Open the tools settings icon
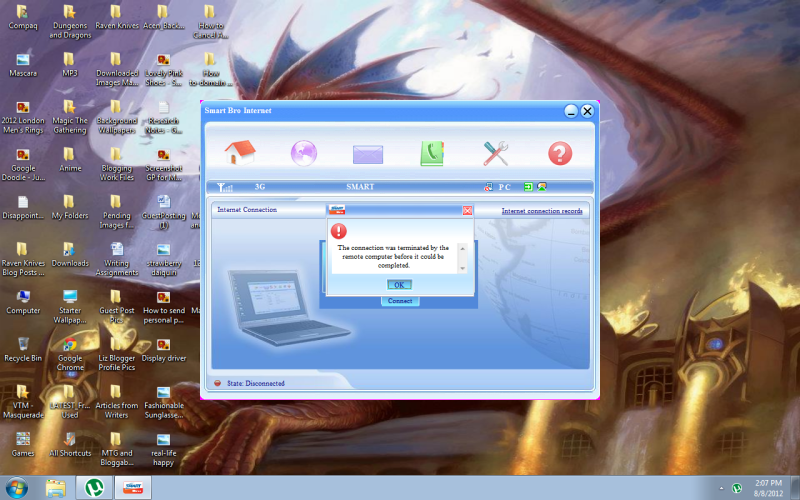The image size is (800, 500). [x=495, y=153]
